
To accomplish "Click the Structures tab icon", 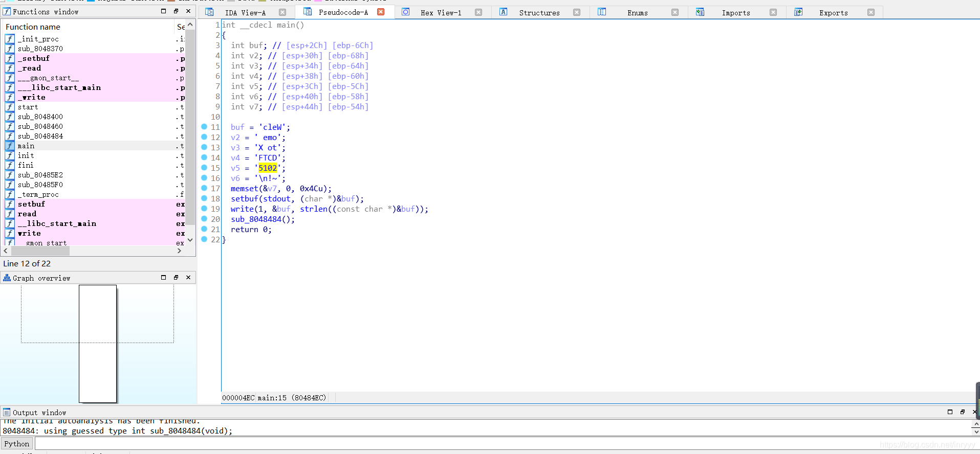I will pos(504,12).
